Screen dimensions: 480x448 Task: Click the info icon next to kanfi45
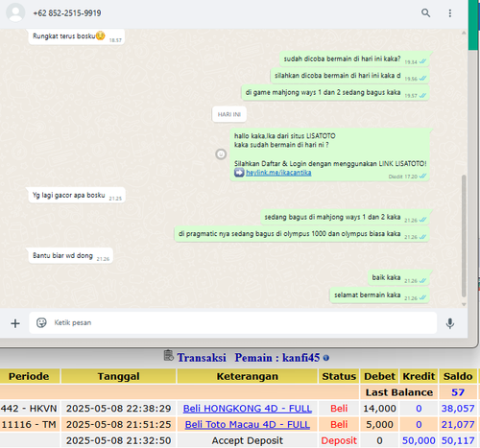pos(326,358)
